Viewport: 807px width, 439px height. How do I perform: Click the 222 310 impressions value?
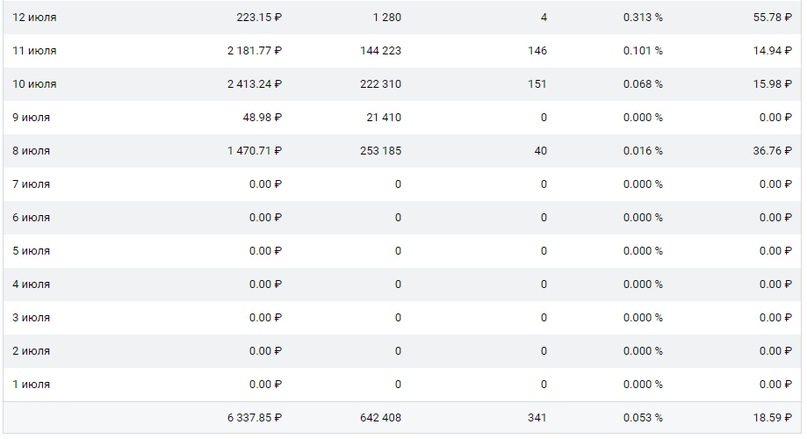380,84
